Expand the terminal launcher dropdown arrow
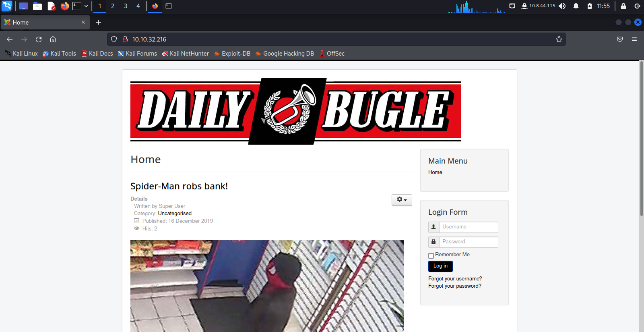 [x=86, y=6]
